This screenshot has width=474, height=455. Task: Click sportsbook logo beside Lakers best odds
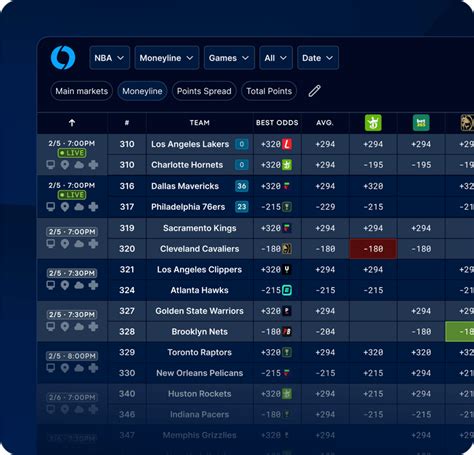[287, 144]
